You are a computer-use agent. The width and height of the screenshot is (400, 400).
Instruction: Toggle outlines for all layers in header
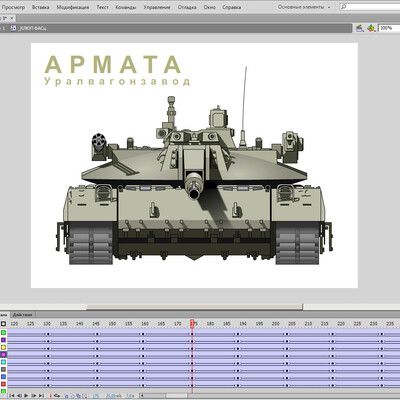tap(3, 323)
